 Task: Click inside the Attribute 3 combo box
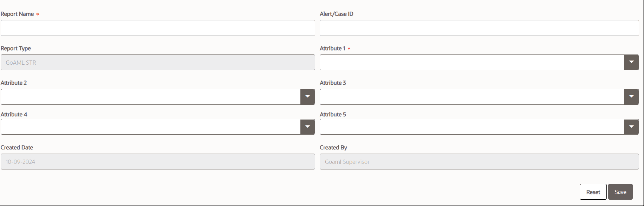pos(471,97)
